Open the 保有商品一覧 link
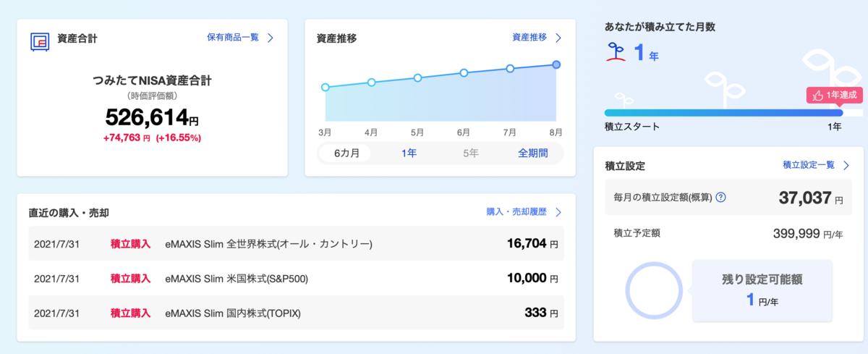The height and width of the screenshot is (354, 868). coord(233,38)
